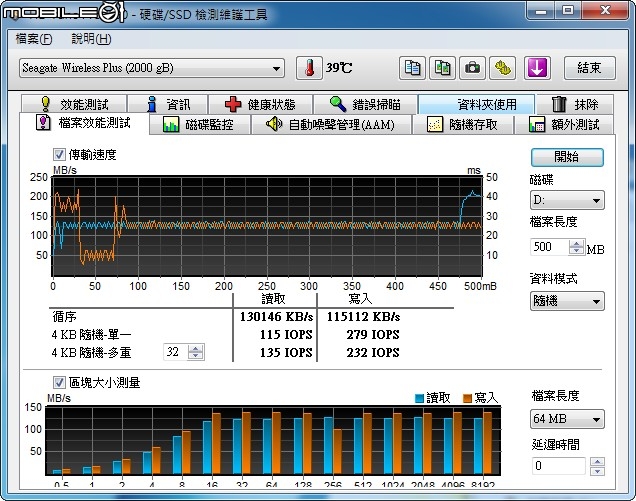Viewport: 636px width, 501px height.
Task: Click the camera save screenshot icon
Action: pyautogui.click(x=473, y=68)
